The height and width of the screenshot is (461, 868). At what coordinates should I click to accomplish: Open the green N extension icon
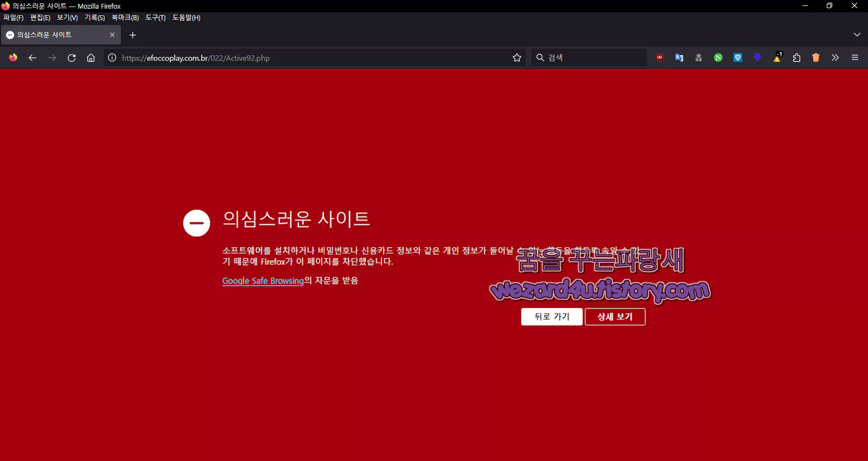[x=718, y=57]
